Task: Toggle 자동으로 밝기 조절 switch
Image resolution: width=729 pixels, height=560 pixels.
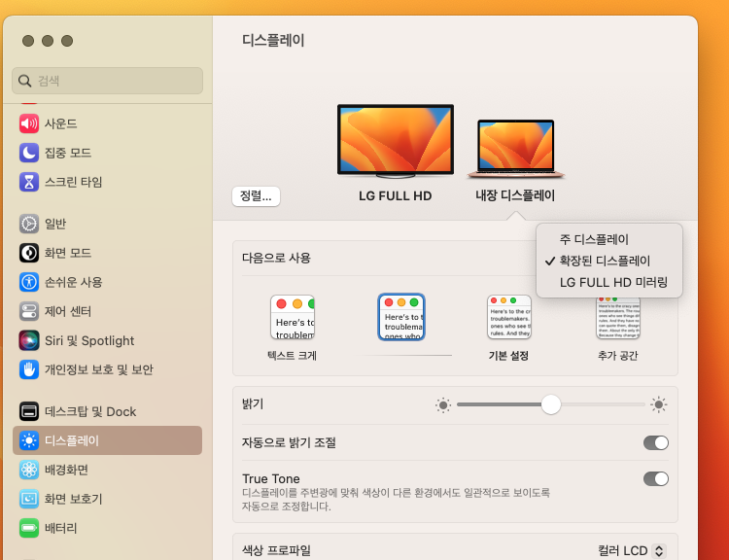Action: click(x=655, y=442)
